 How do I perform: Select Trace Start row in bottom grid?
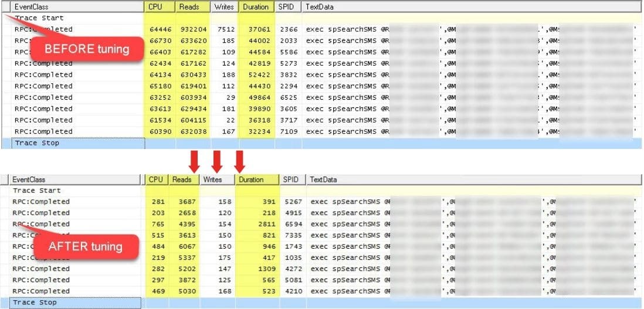pos(321,191)
